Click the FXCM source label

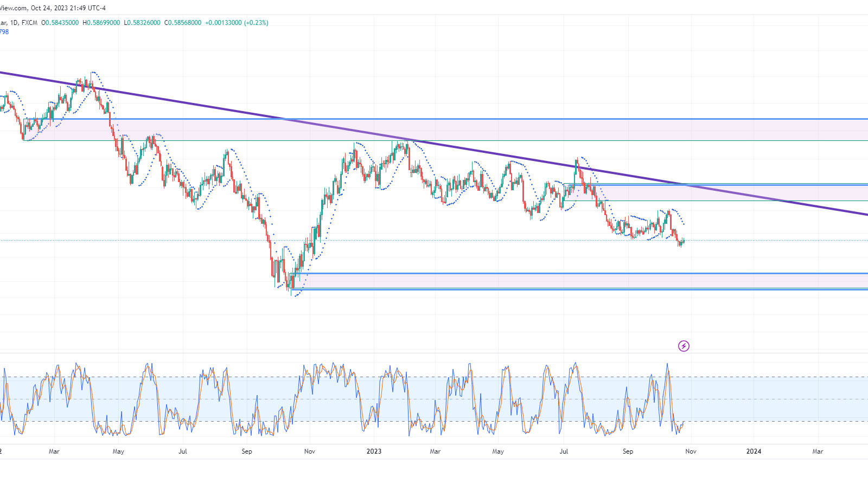[29, 23]
